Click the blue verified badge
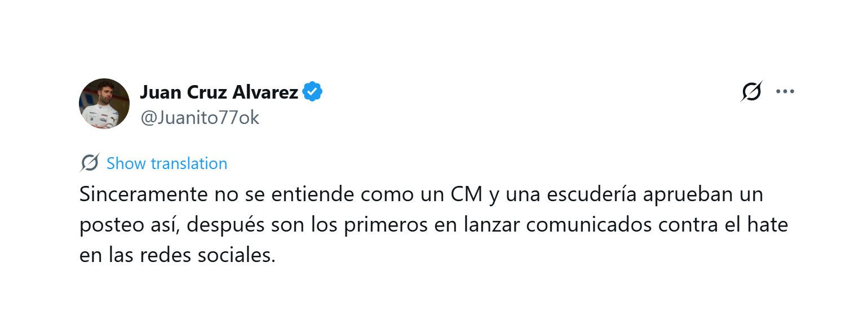868x333 pixels. coord(312,91)
